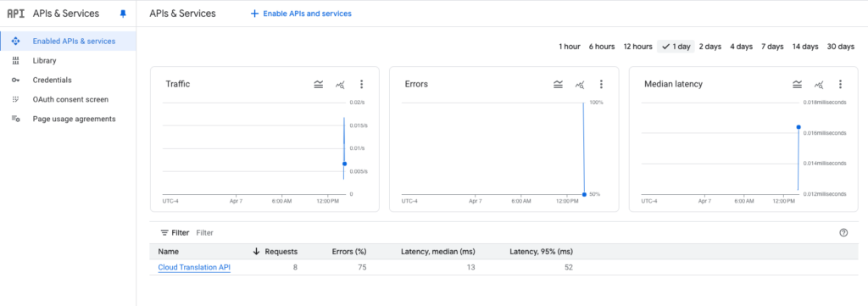Click Enable APIs and services button
Image resolution: width=868 pixels, height=306 pixels.
(301, 14)
